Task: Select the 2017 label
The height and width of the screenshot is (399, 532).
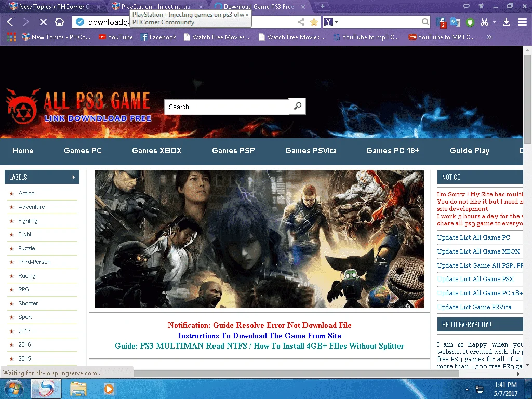Action: [24, 331]
